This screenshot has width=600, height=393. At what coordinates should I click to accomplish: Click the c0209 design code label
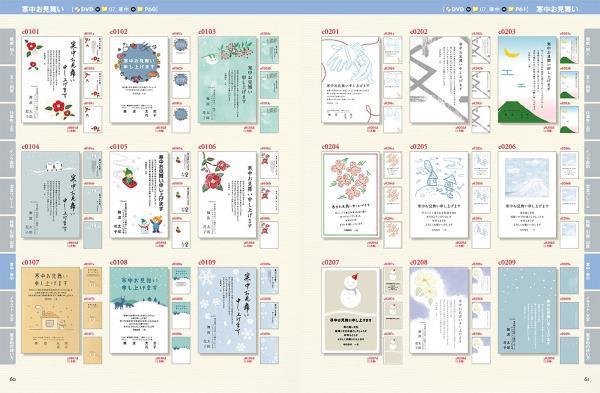(x=507, y=263)
